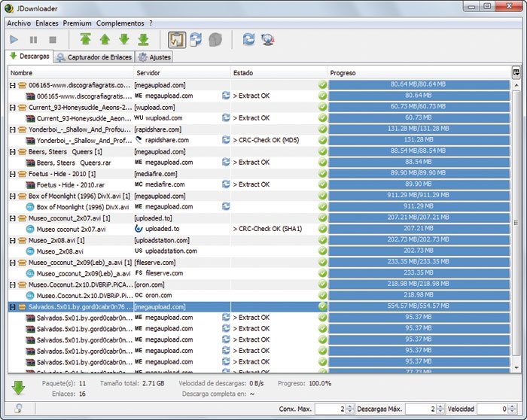Move selection to top with green arrow
Screen dimensions: 527x420
85,39
